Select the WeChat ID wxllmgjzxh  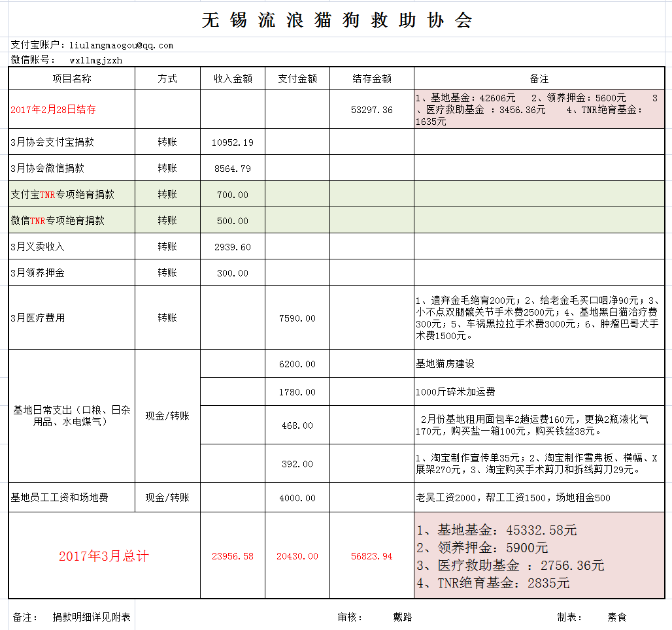click(96, 60)
